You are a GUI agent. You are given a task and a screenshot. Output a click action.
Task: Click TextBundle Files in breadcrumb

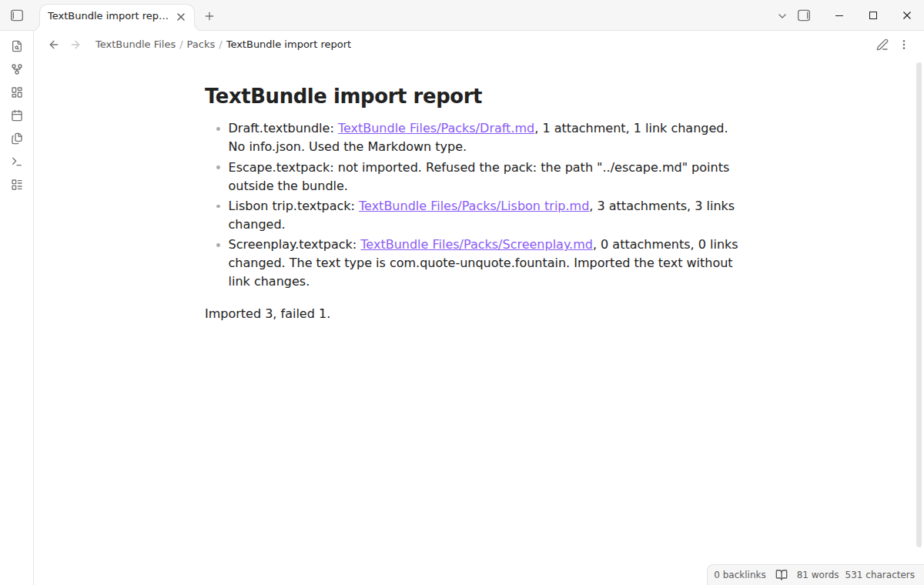(136, 45)
